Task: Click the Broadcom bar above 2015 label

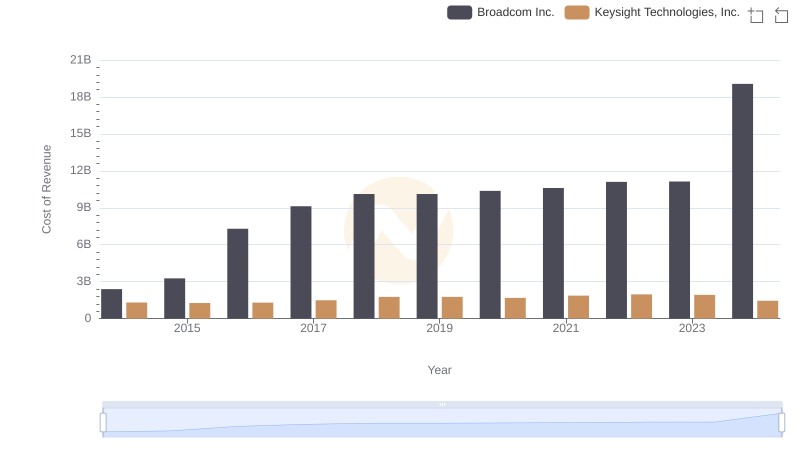Action: coord(174,298)
